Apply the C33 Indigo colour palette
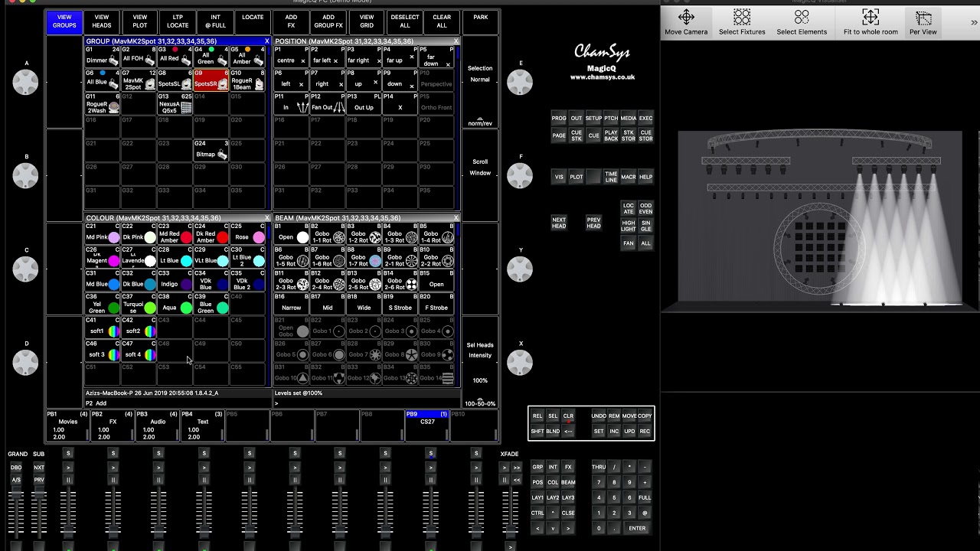This screenshot has height=551, width=980. [x=175, y=281]
